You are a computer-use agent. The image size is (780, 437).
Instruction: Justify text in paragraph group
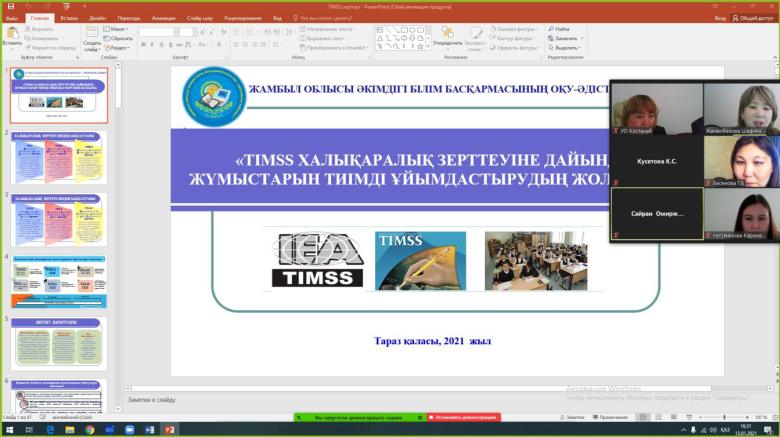pos(264,45)
